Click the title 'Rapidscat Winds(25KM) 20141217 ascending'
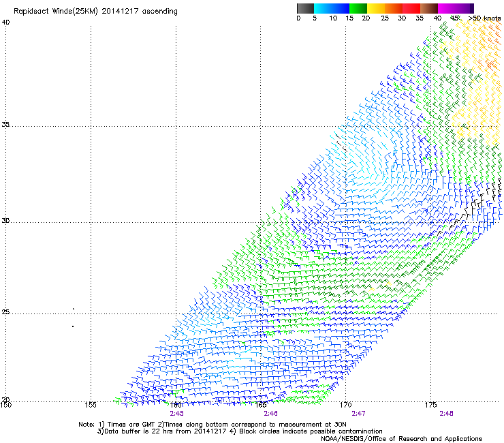The height and width of the screenshot is (443, 504). 95,12
